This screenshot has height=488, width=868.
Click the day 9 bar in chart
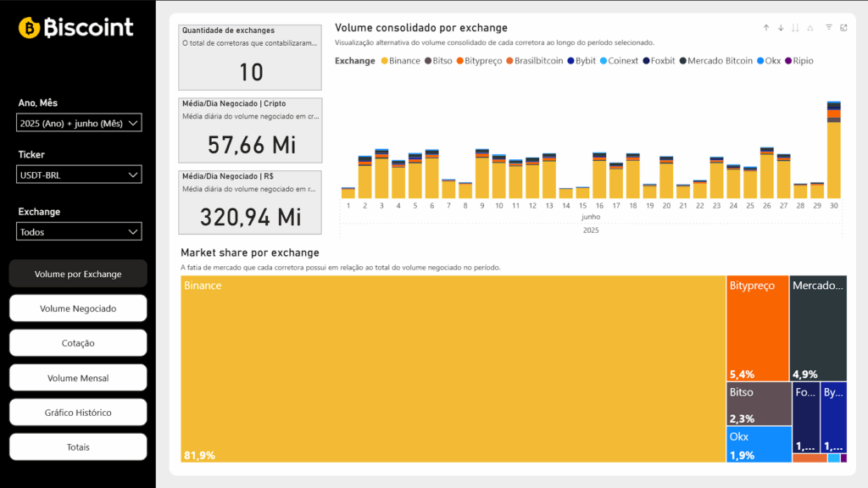point(482,174)
